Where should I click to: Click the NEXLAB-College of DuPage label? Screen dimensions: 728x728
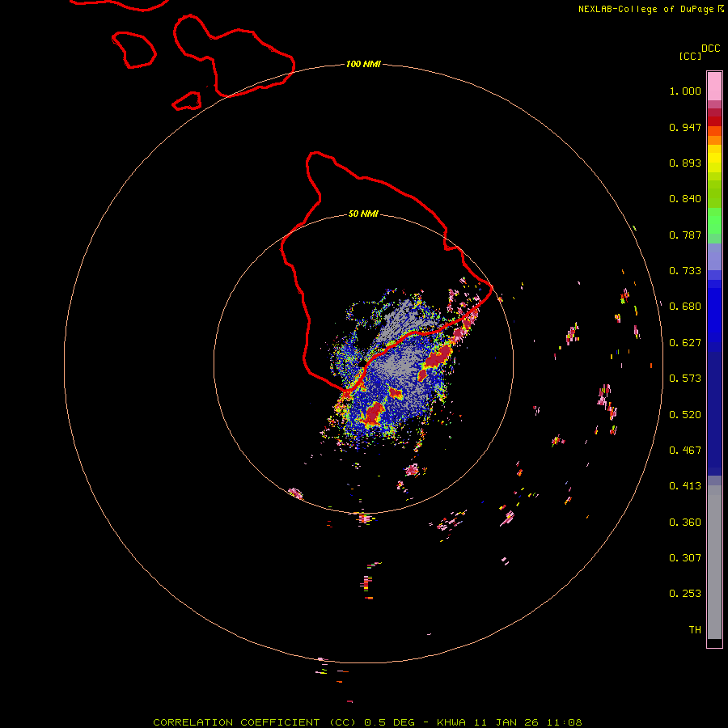tap(647, 9)
